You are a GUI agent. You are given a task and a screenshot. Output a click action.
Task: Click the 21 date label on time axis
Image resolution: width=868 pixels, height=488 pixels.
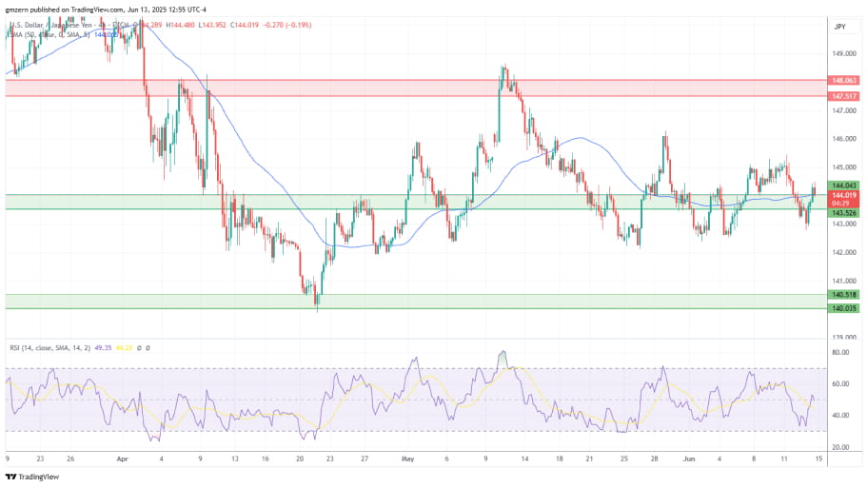(x=589, y=459)
